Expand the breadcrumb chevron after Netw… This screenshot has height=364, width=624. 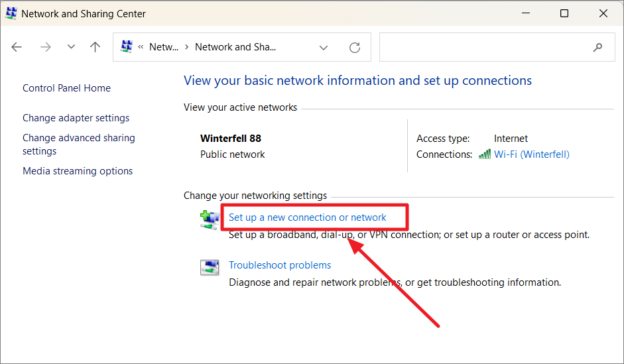187,47
